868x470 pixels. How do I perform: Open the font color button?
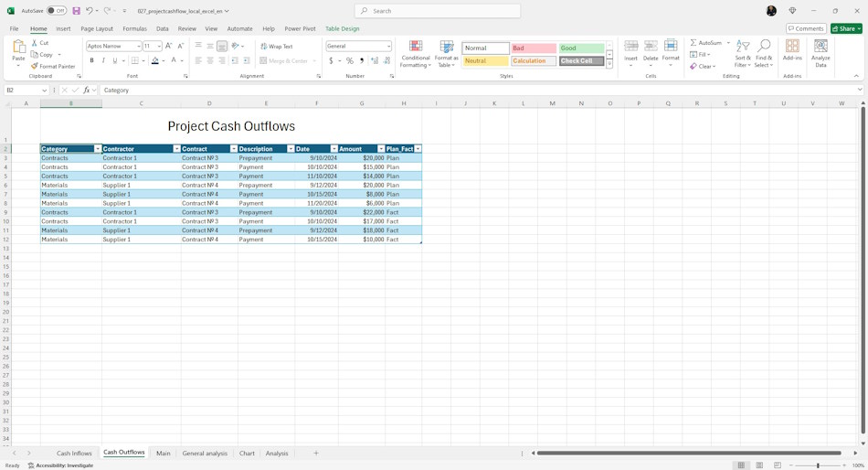pos(174,60)
